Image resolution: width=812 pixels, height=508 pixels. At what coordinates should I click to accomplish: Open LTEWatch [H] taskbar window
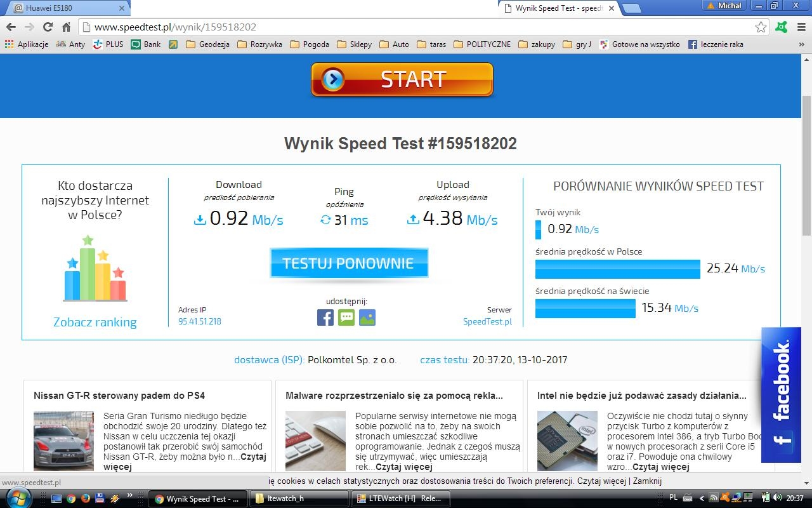point(400,498)
